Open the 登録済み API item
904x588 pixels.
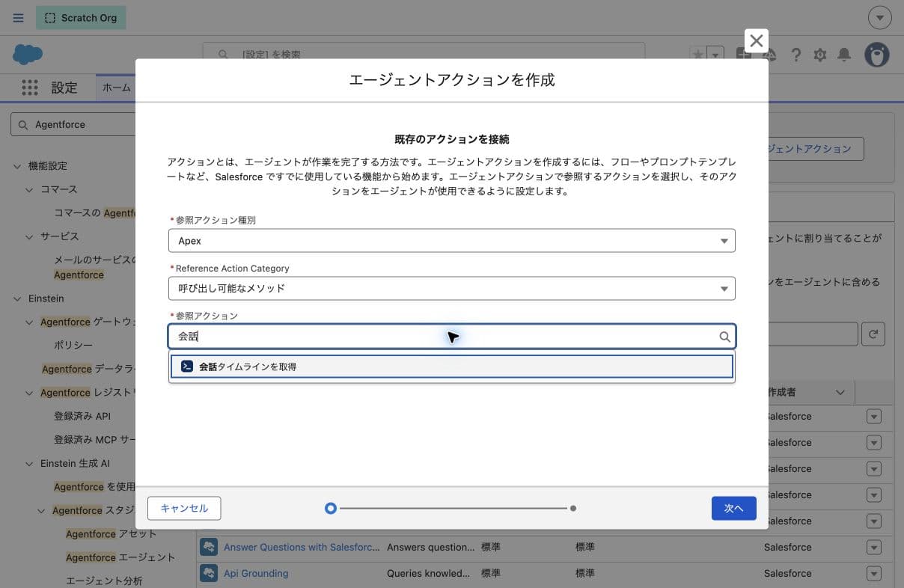tap(82, 416)
